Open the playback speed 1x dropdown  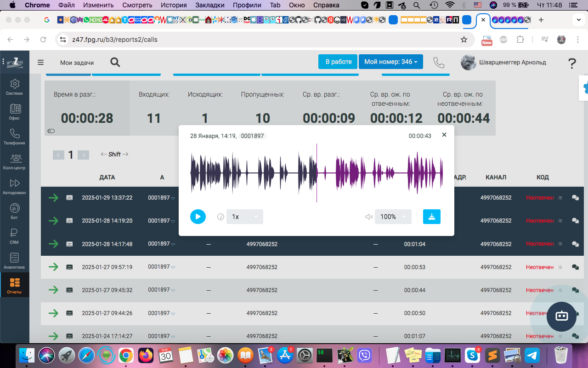pyautogui.click(x=244, y=217)
